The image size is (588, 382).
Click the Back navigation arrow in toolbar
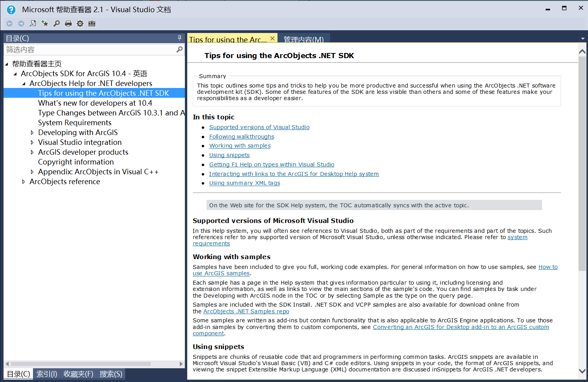[x=9, y=24]
